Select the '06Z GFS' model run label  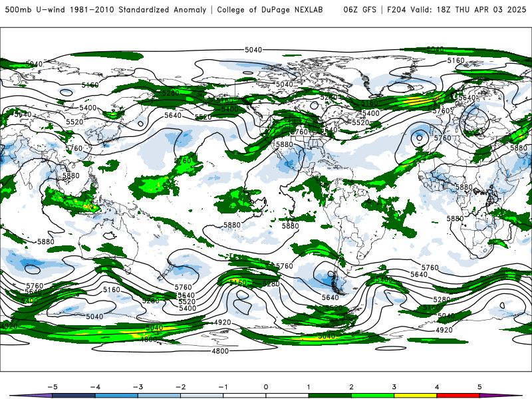click(360, 9)
